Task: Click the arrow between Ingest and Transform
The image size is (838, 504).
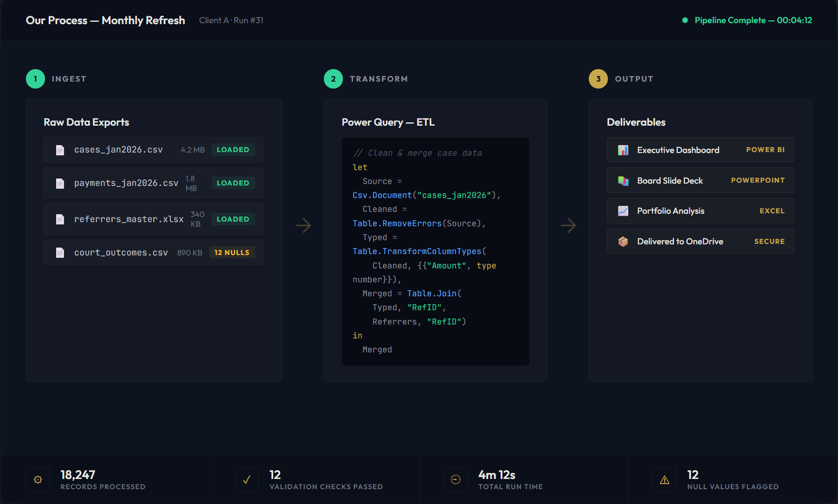Action: (303, 226)
